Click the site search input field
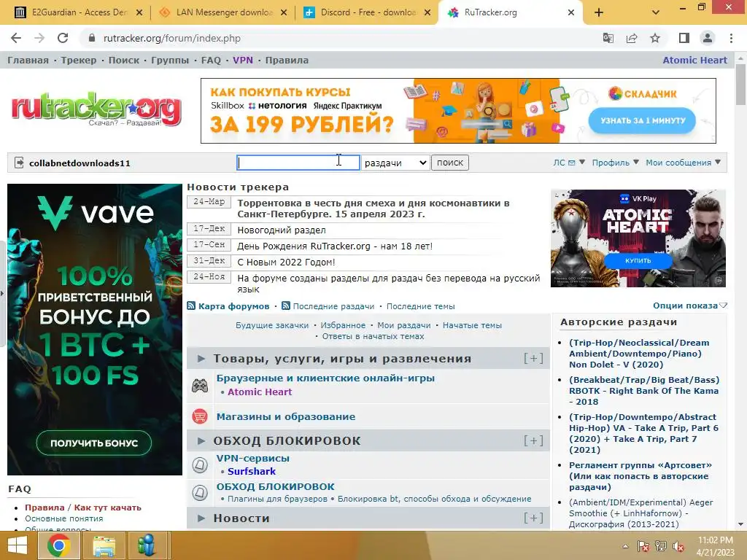 point(298,163)
